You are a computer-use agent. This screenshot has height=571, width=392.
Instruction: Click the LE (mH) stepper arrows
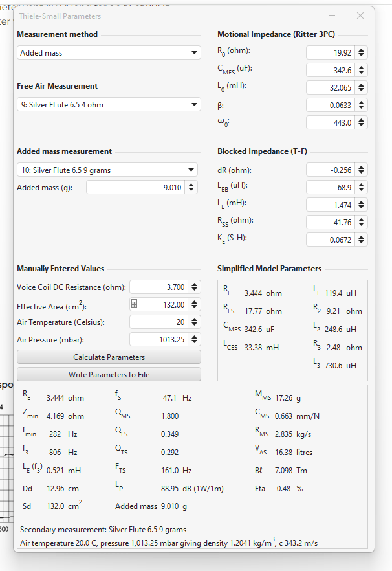[361, 205]
